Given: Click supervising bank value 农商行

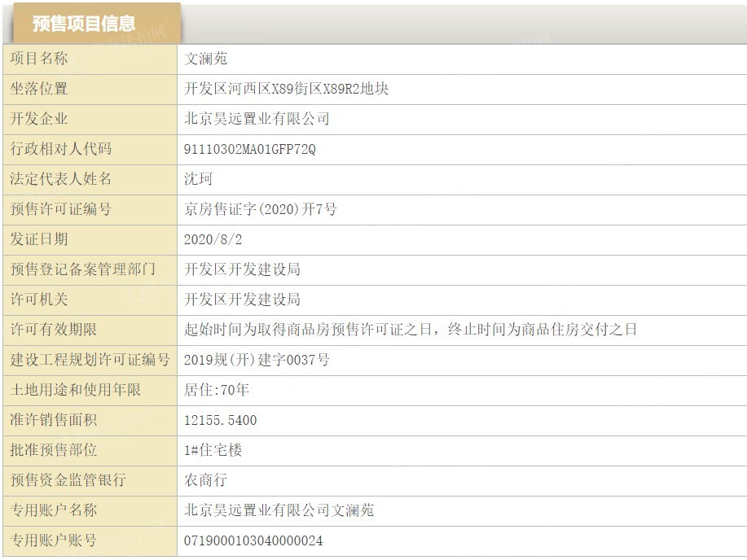Looking at the screenshot, I should click(206, 480).
